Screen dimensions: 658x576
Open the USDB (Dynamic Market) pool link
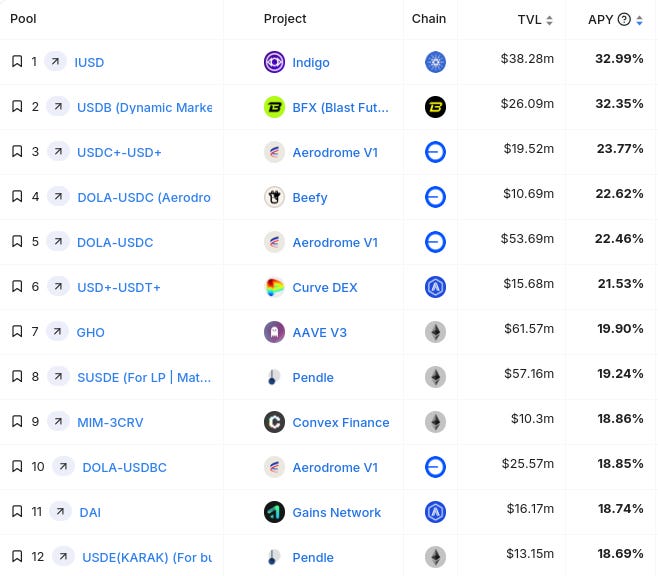[144, 107]
